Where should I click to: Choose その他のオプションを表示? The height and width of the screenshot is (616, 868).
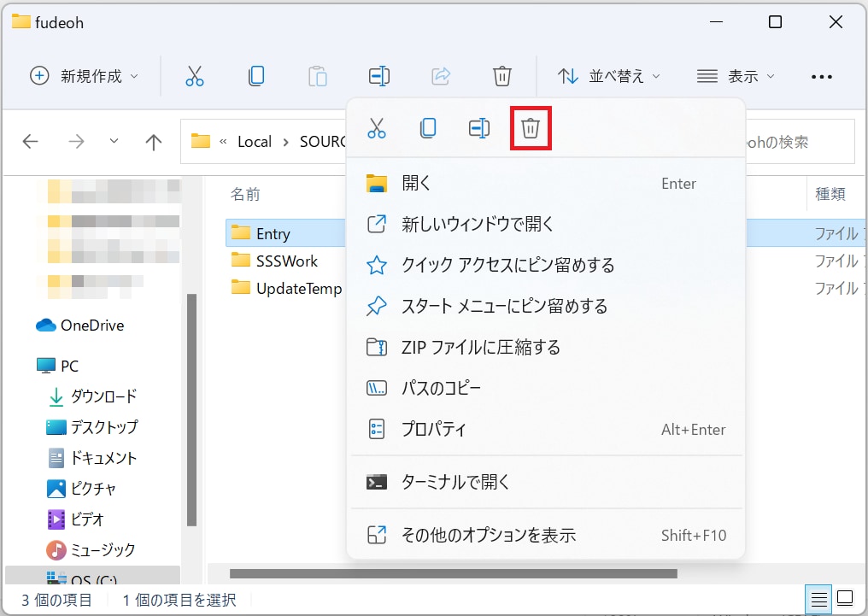[546, 535]
